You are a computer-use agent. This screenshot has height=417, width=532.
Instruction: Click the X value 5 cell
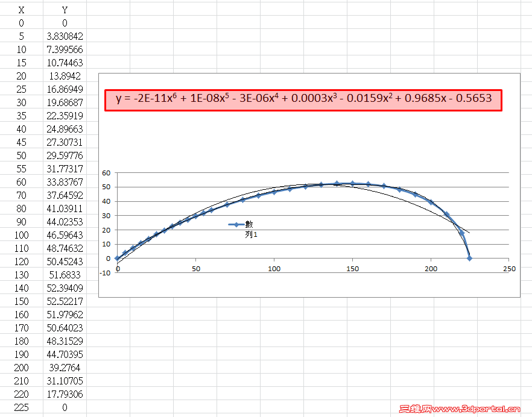21,36
